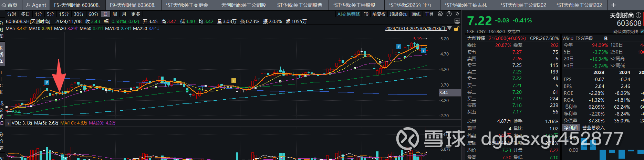The image size is (644, 160).
Task: Click 买三 price 7.19
Action: (517, 99)
